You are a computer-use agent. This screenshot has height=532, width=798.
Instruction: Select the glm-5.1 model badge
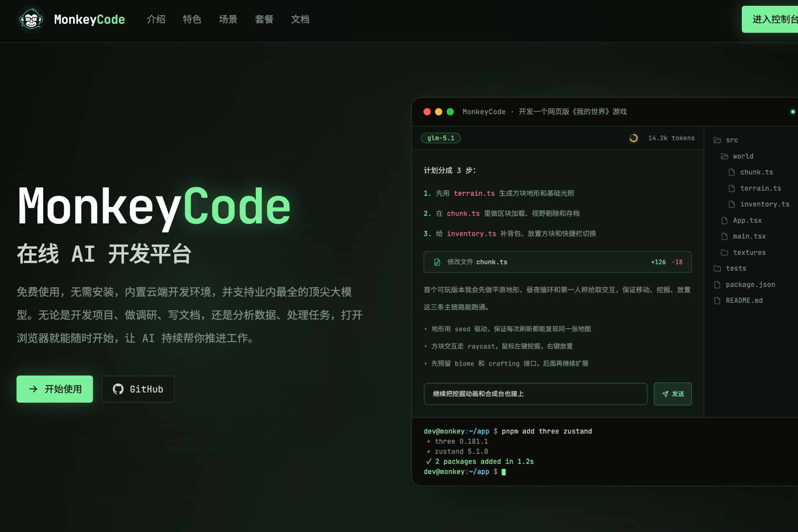441,138
